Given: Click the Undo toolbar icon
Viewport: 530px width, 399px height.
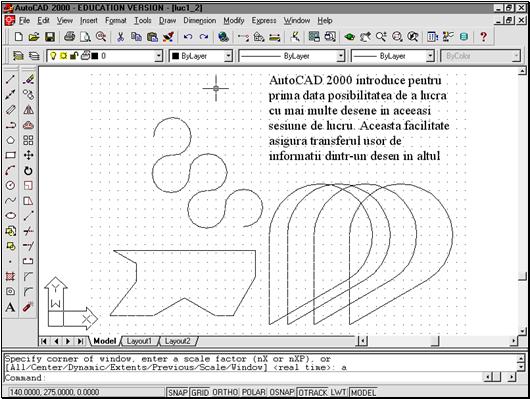Looking at the screenshot, I should 188,37.
